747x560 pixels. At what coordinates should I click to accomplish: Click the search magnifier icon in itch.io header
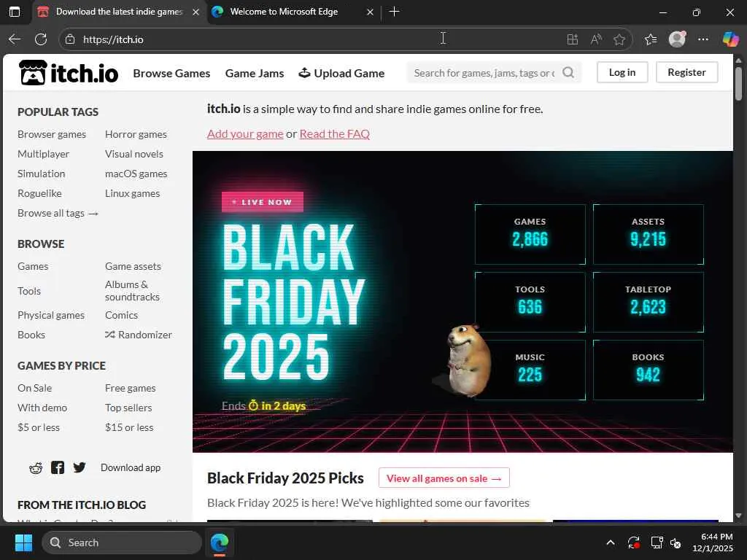568,72
